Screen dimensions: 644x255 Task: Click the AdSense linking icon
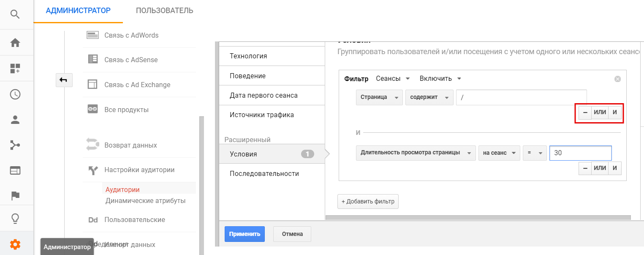[92, 60]
